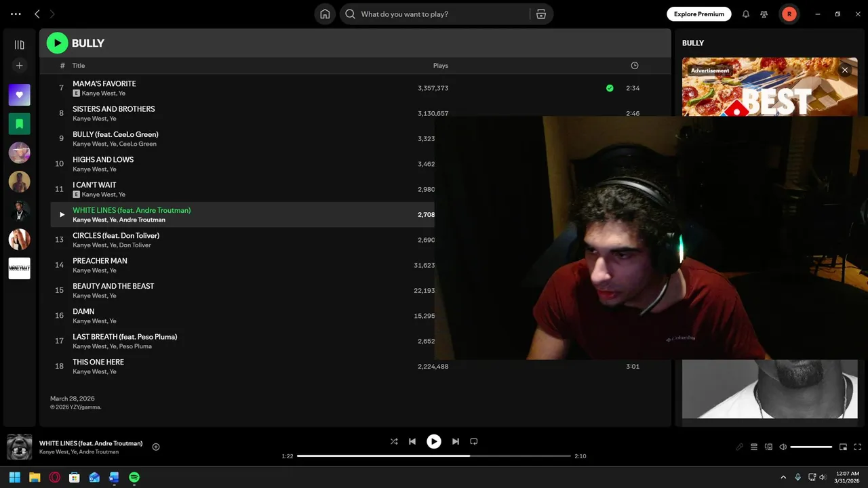The width and height of the screenshot is (868, 488).
Task: Open the MONEYMAN sidebar thumbnail
Action: [19, 268]
